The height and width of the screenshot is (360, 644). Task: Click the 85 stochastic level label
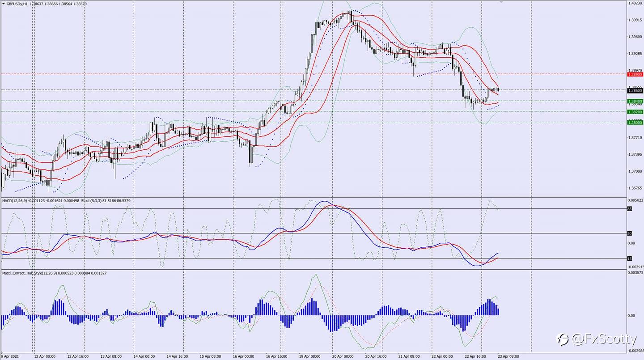[630, 209]
